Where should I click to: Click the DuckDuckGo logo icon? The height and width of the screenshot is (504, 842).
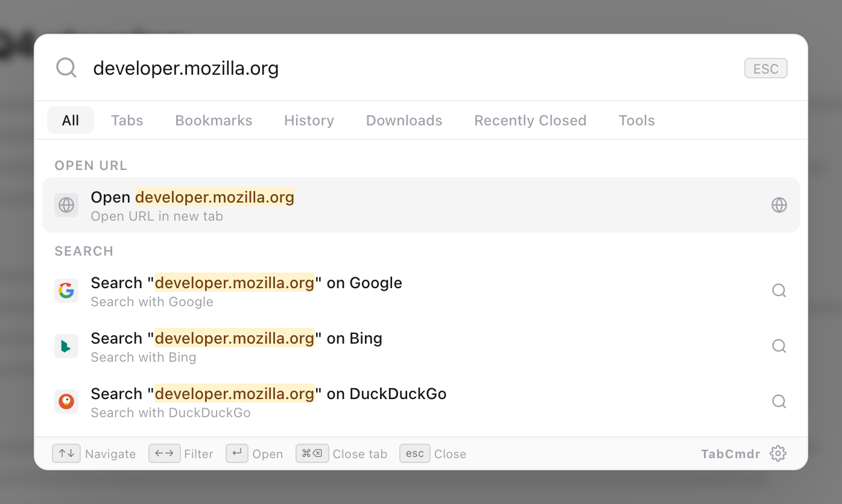[x=66, y=402]
